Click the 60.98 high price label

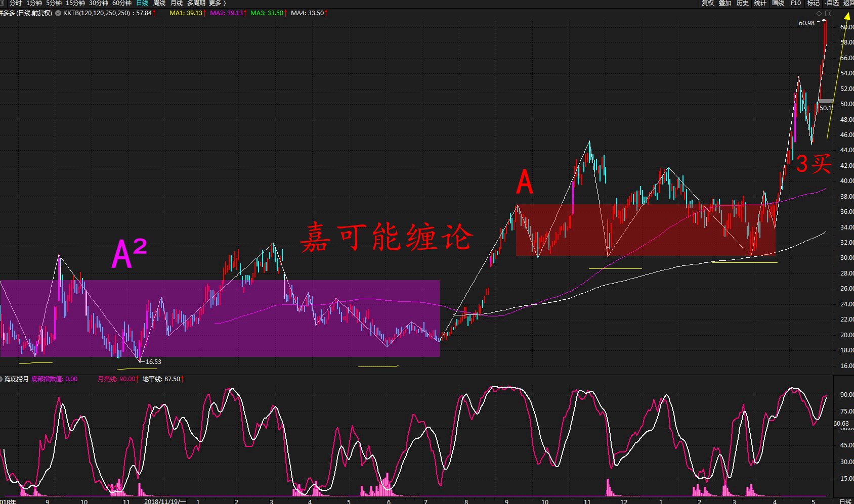806,23
